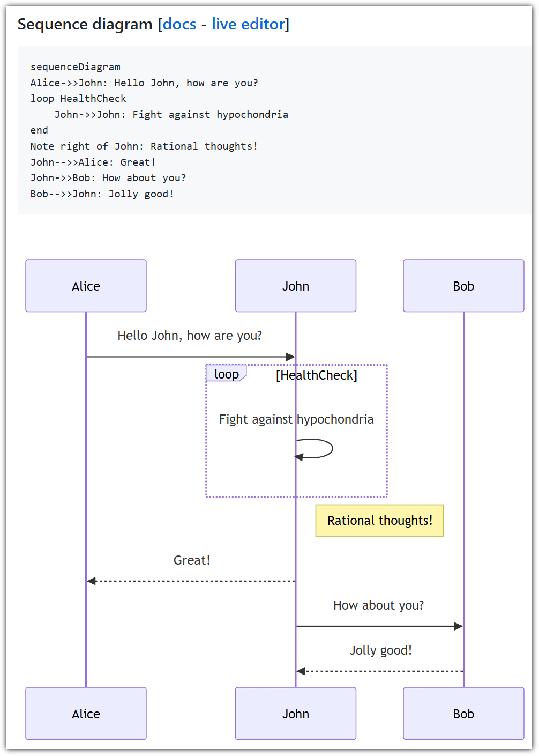Viewport: 539px width, 756px height.
Task: Click the 'sequenceDiagram' code line
Action: tap(76, 67)
